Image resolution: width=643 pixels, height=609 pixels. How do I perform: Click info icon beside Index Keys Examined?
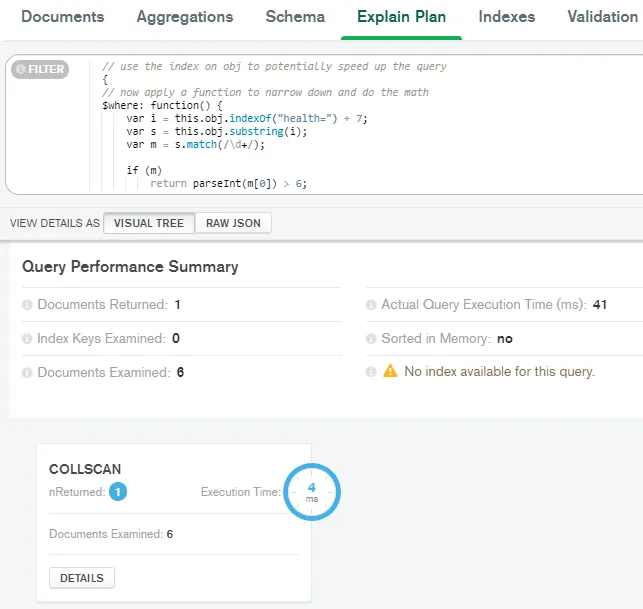coord(28,339)
